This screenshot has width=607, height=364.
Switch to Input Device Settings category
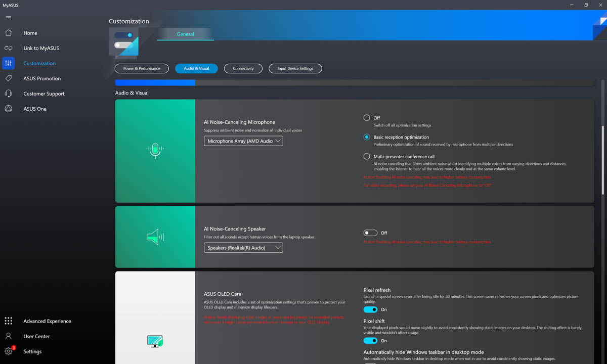coord(295,68)
